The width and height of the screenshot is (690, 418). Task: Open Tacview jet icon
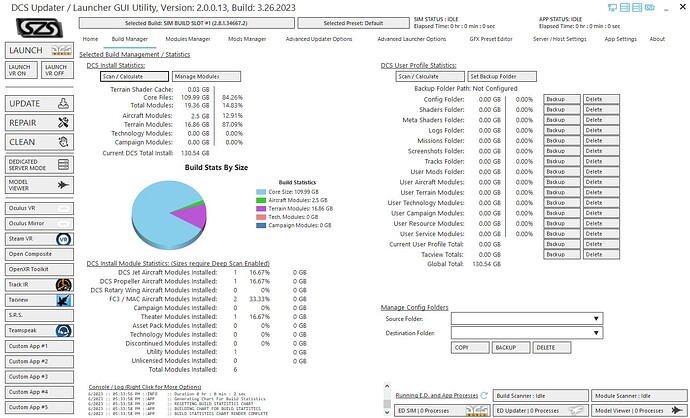(64, 300)
